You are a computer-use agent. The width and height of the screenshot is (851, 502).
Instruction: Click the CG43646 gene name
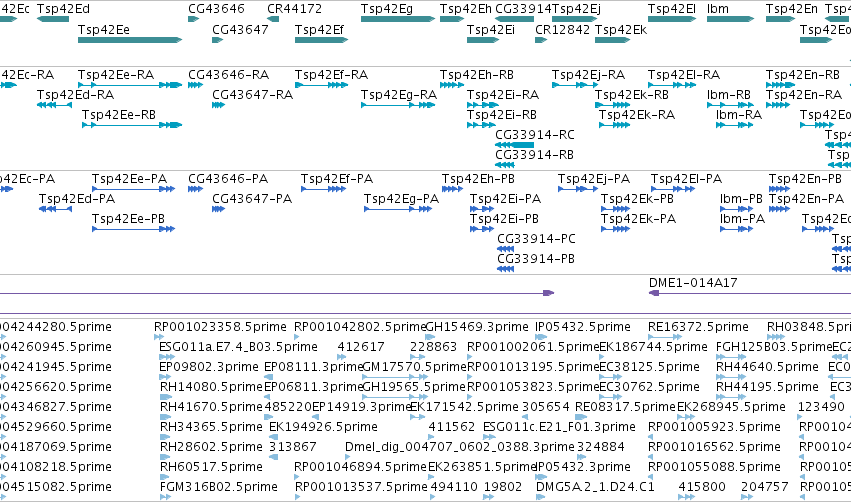(x=216, y=9)
